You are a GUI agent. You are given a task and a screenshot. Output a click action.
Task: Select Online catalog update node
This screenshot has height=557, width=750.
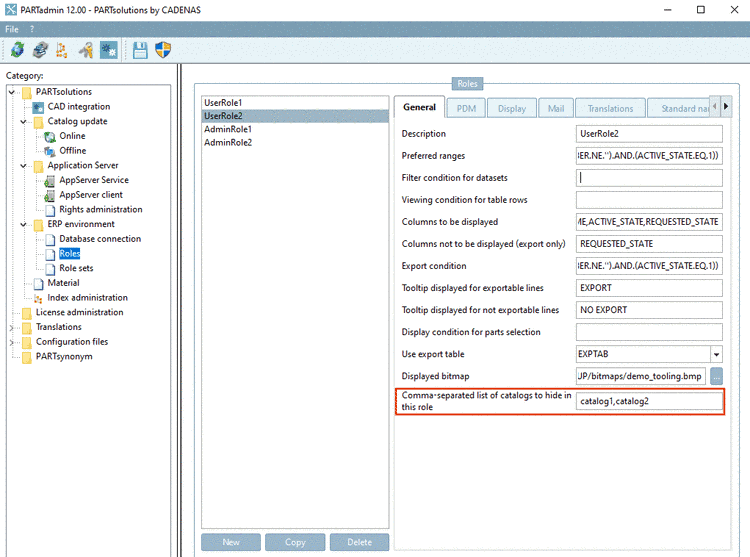click(72, 136)
